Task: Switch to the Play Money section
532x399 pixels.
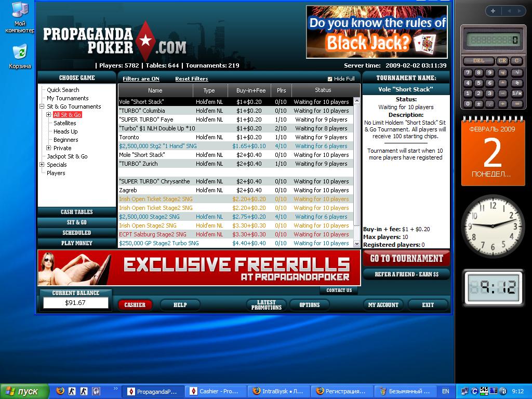Action: point(76,243)
